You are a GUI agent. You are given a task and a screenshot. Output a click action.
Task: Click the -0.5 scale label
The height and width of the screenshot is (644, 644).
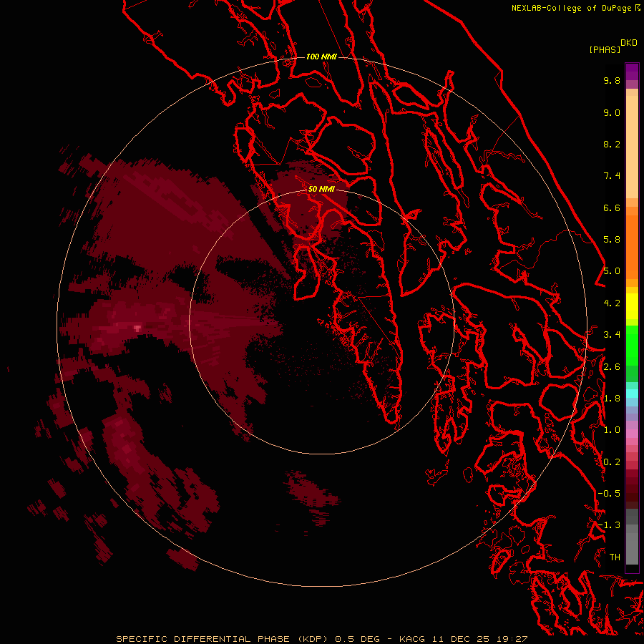tap(609, 494)
